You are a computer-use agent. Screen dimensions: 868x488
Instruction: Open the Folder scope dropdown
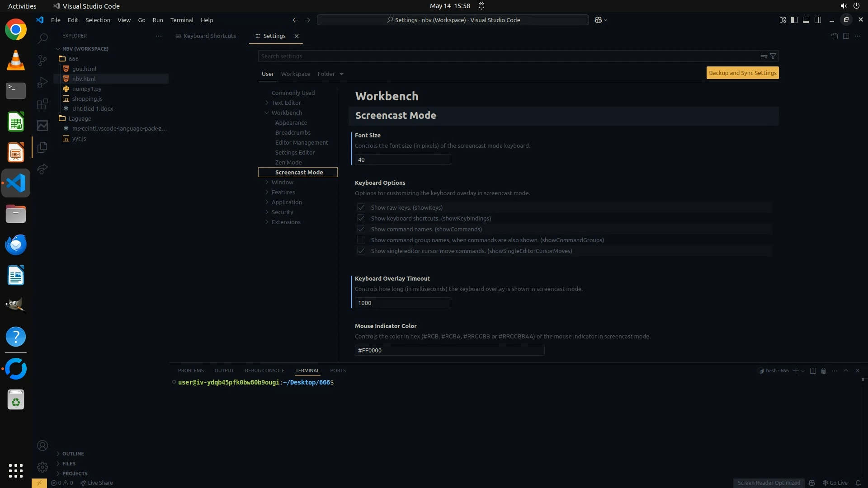330,74
